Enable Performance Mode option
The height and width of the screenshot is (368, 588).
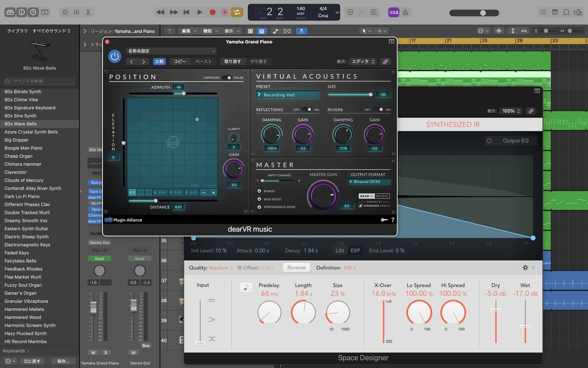pos(259,207)
